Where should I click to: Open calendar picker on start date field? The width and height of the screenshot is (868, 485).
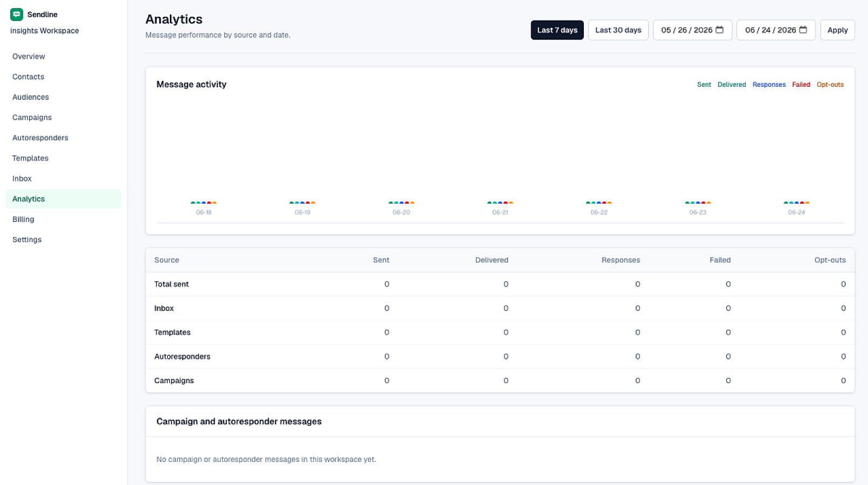pyautogui.click(x=719, y=30)
